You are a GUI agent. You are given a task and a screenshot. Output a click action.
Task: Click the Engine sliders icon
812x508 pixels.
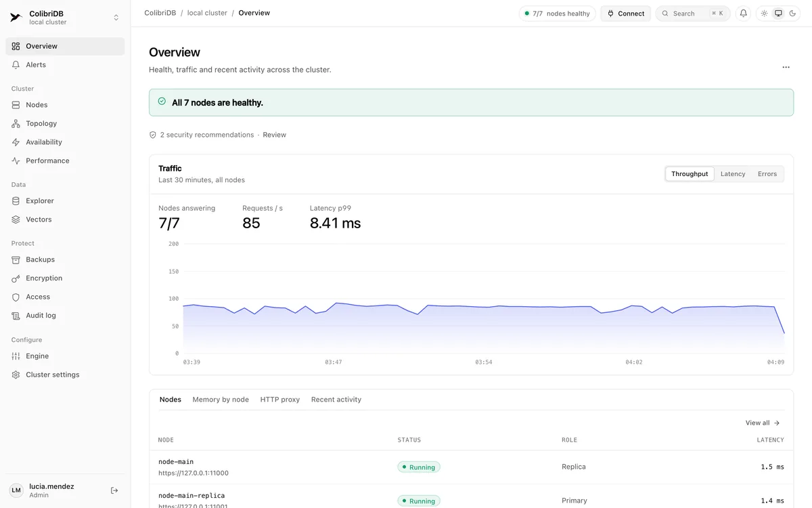(16, 356)
